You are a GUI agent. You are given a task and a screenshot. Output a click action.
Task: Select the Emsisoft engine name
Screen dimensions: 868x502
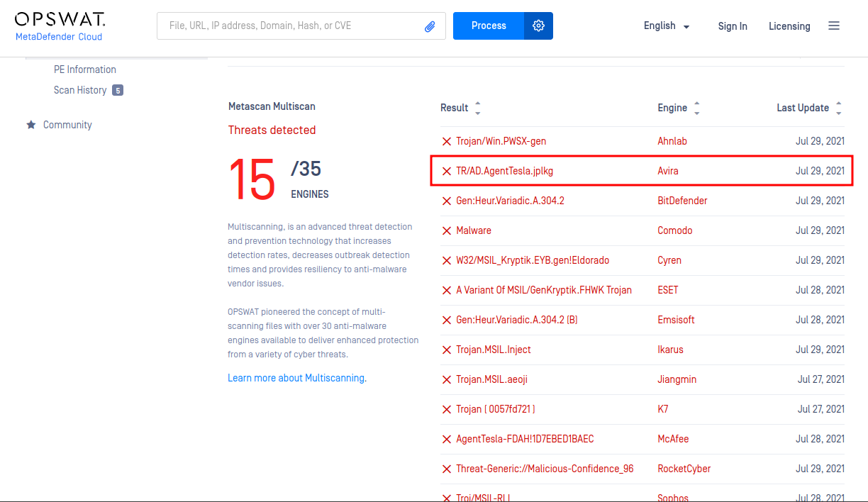[x=677, y=320]
